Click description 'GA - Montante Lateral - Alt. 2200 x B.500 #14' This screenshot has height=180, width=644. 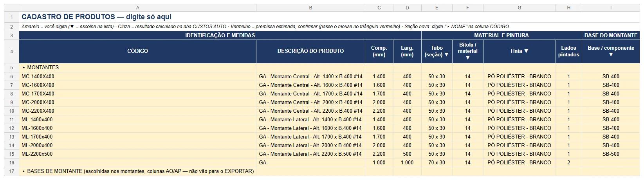(x=310, y=154)
